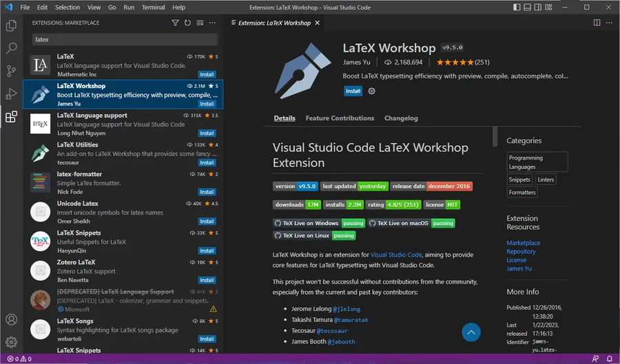This screenshot has height=364, width=620.
Task: Click the large LaTeX Workshop pen logo
Action: [303, 70]
